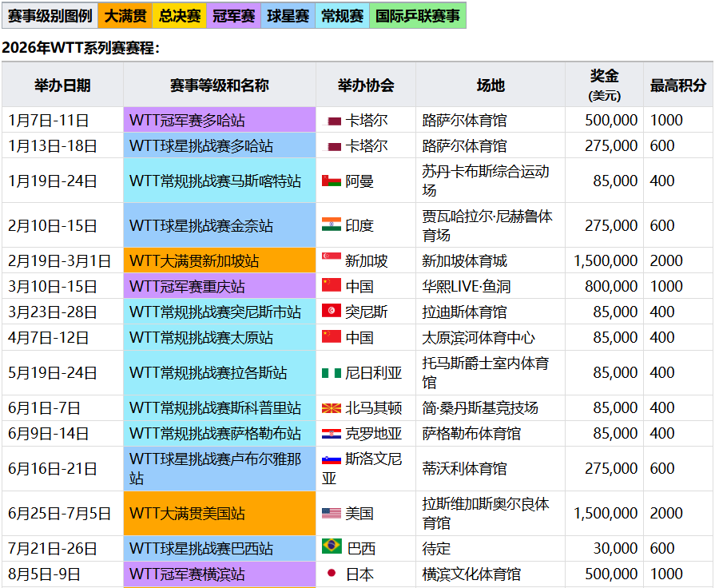
Task: Click the Oman flag icon
Action: 331,181
